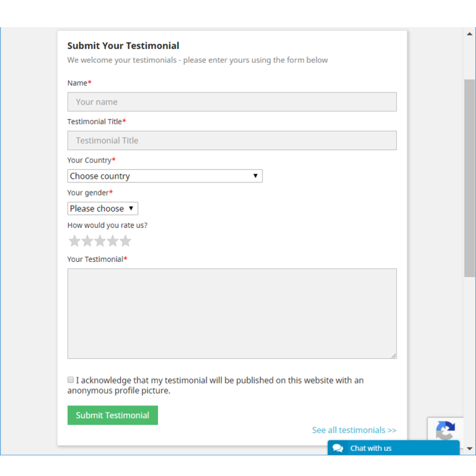The width and height of the screenshot is (476, 476).
Task: Click the Submit Testimonial button
Action: [x=112, y=415]
